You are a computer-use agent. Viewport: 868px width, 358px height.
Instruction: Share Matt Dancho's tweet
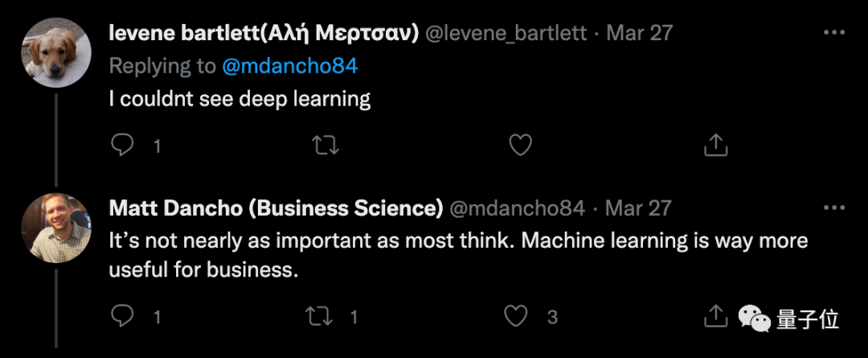tap(714, 317)
